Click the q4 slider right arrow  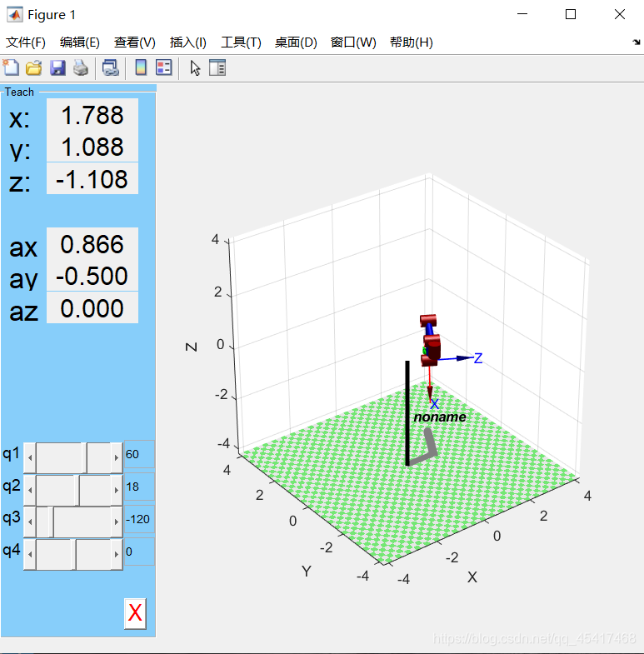116,554
